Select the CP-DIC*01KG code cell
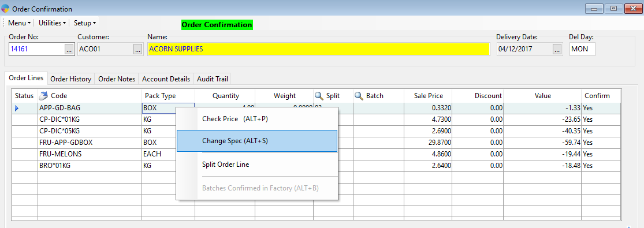The width and height of the screenshot is (644, 228). click(90, 119)
